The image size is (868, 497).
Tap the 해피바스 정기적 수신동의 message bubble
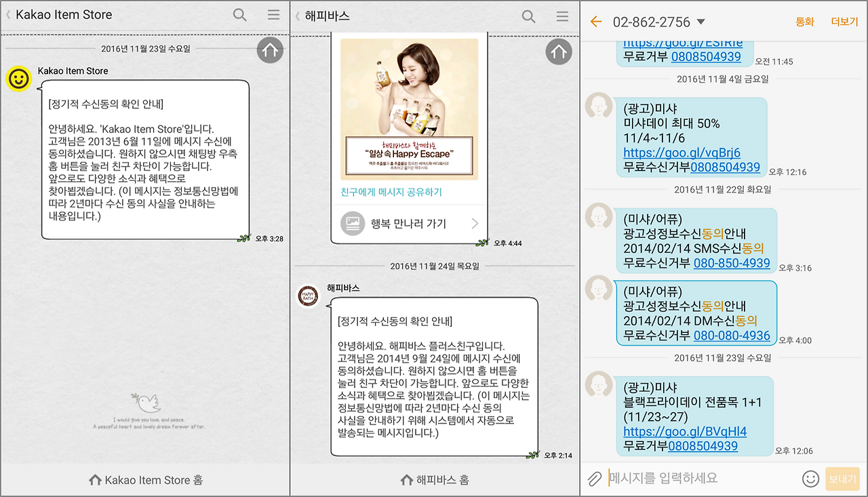click(433, 376)
